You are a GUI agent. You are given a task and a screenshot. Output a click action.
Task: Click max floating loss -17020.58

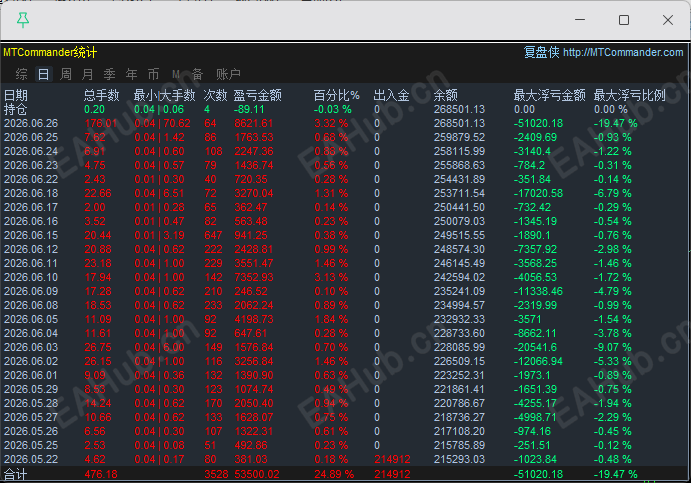538,193
